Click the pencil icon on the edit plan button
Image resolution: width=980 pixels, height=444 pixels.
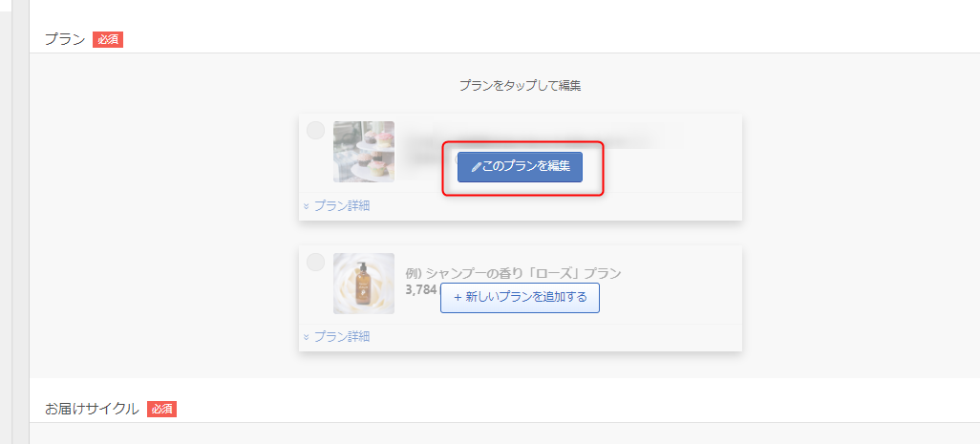(477, 167)
